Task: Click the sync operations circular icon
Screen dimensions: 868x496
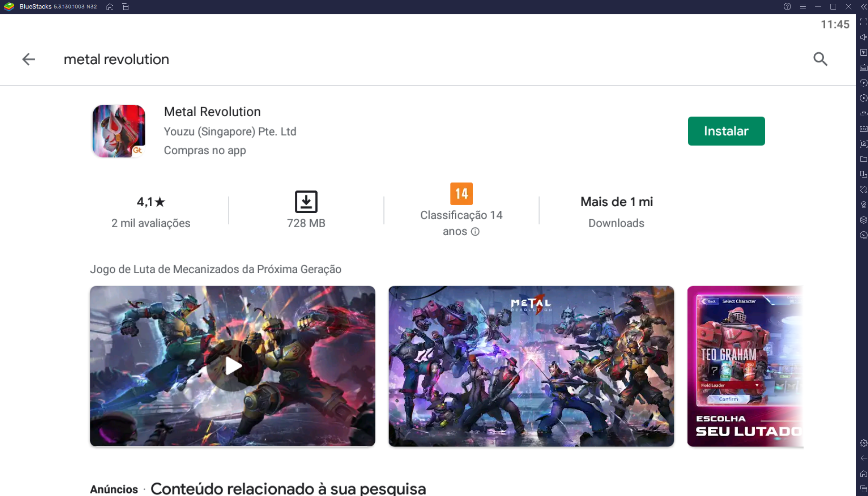Action: coord(863,98)
